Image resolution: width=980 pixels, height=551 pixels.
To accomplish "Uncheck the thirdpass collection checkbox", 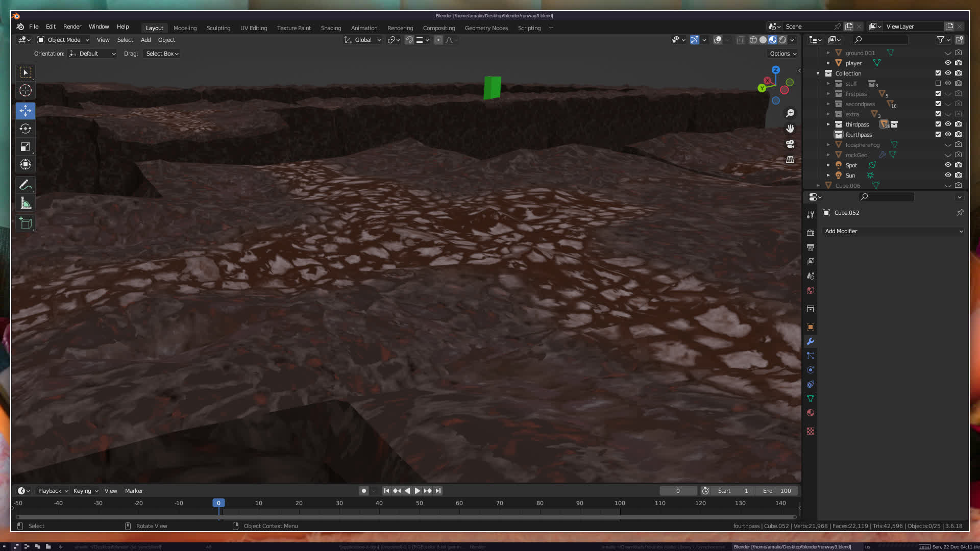I will (x=938, y=124).
